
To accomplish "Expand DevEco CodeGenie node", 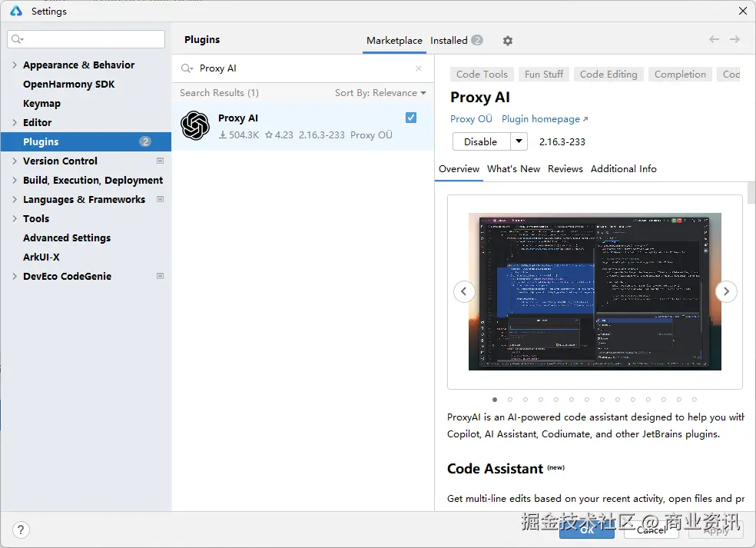I will point(15,276).
